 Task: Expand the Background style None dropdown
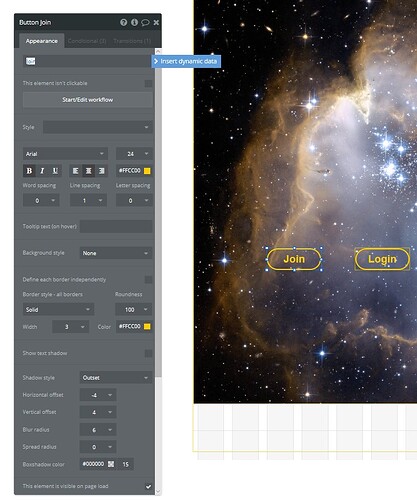tap(116, 253)
